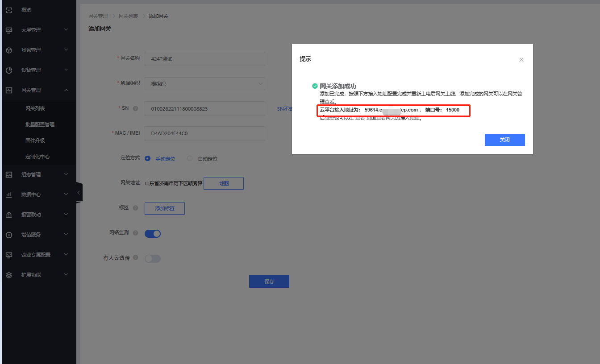600x364 pixels.
Task: Click the 添加网关 page heading
Action: point(100,29)
